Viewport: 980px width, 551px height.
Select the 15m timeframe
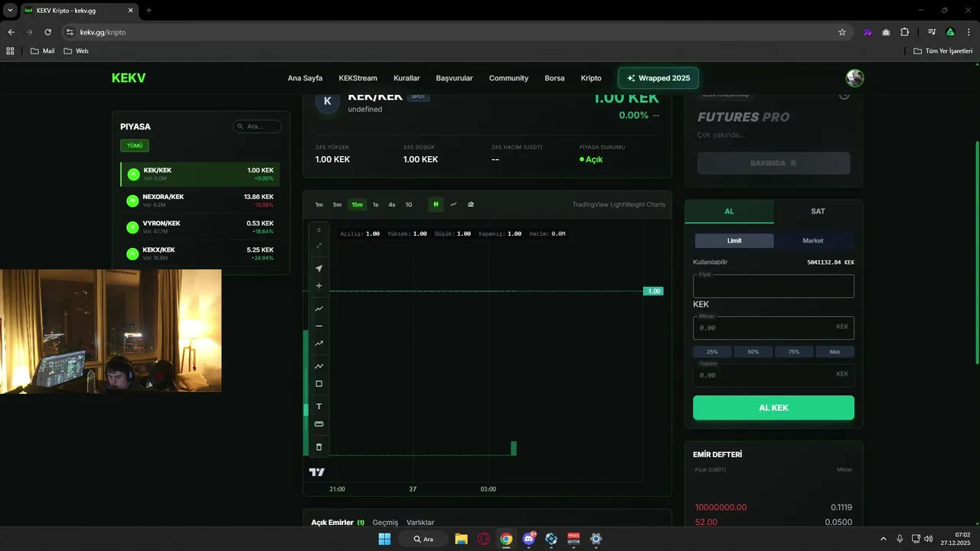point(357,205)
